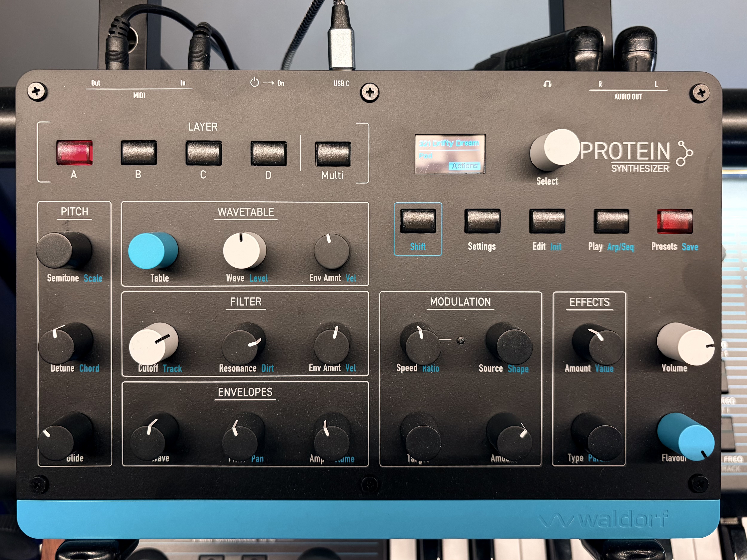Click the headphone icon

pyautogui.click(x=547, y=84)
